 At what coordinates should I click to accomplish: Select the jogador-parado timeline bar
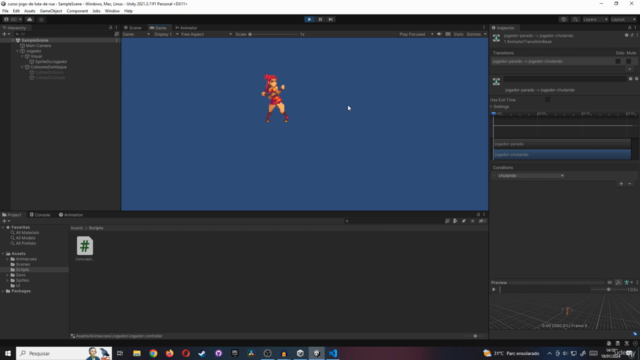(x=562, y=144)
